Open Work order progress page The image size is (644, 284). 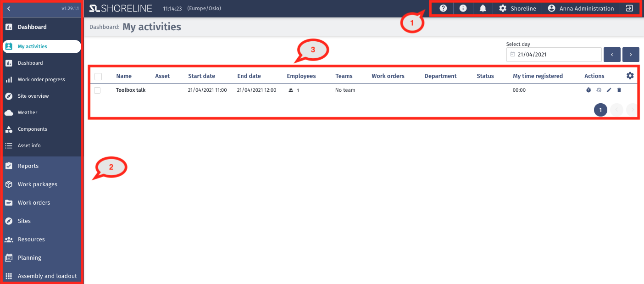point(42,79)
